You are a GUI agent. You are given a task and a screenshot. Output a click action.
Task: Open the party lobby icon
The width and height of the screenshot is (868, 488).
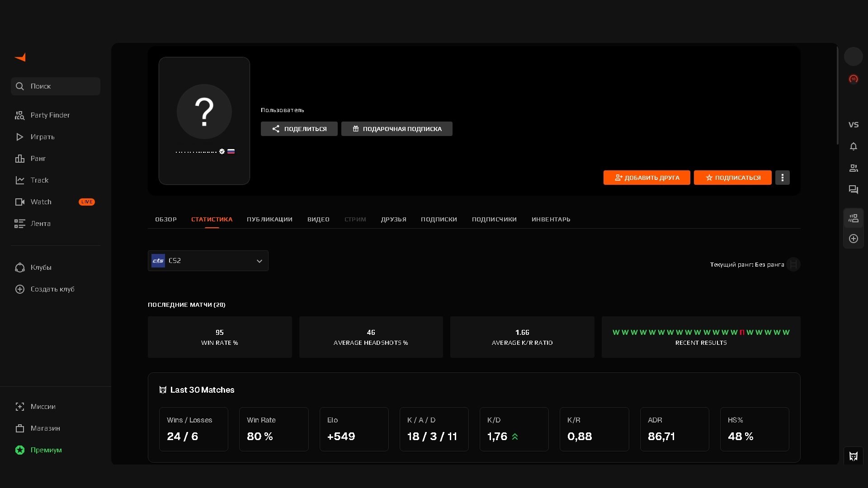pos(853,219)
